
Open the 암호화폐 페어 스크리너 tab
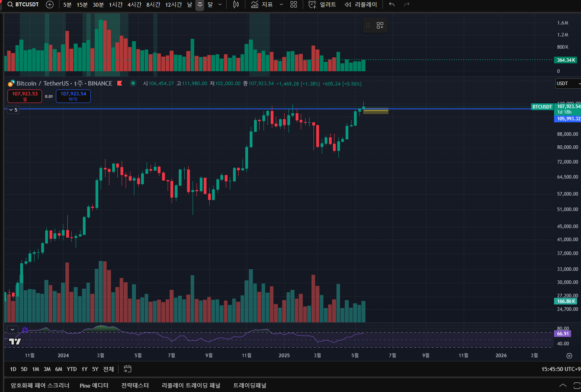click(x=40, y=385)
